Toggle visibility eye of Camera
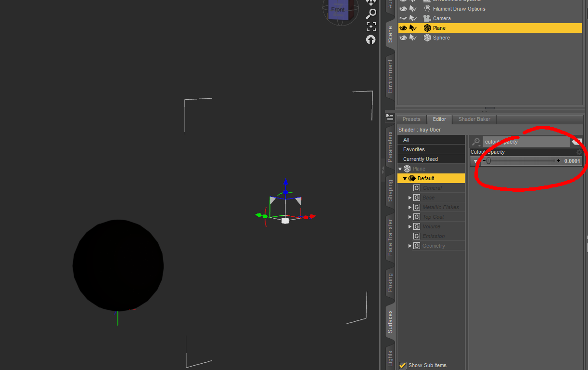The image size is (588, 370). 403,18
